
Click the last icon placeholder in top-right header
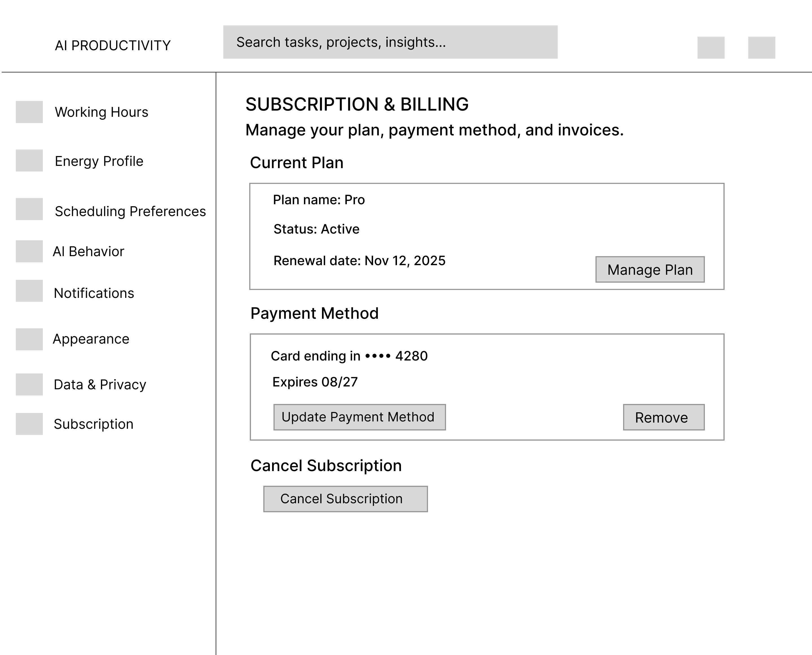point(762,48)
